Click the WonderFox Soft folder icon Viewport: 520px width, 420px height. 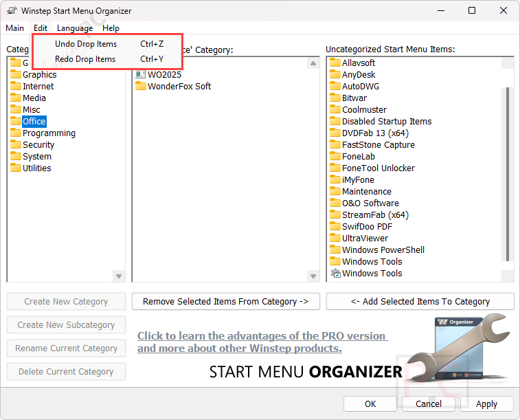point(141,86)
